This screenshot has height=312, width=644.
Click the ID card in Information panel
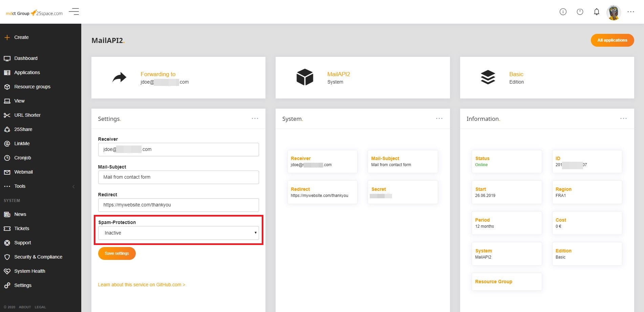pyautogui.click(x=587, y=161)
